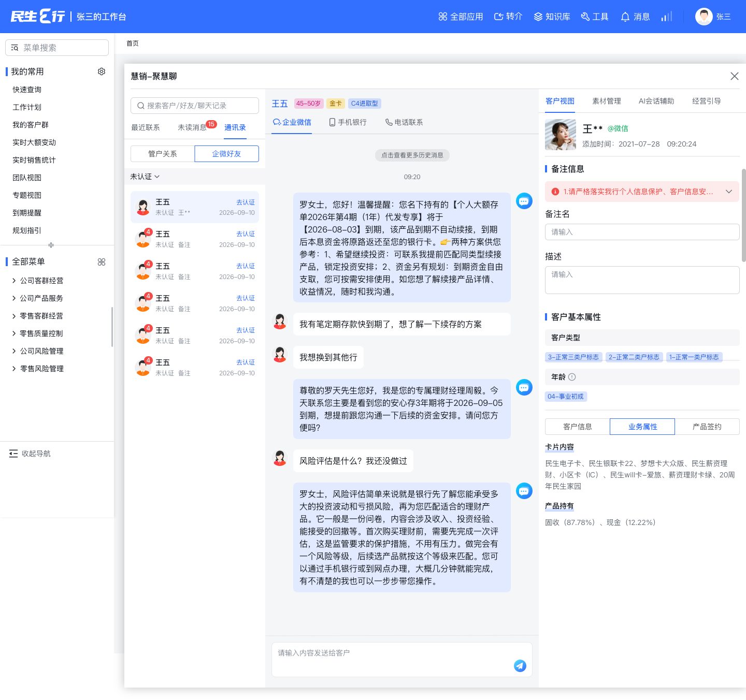Switch to 客户信息 segment
Screen dimensions: 746x700
(578, 427)
